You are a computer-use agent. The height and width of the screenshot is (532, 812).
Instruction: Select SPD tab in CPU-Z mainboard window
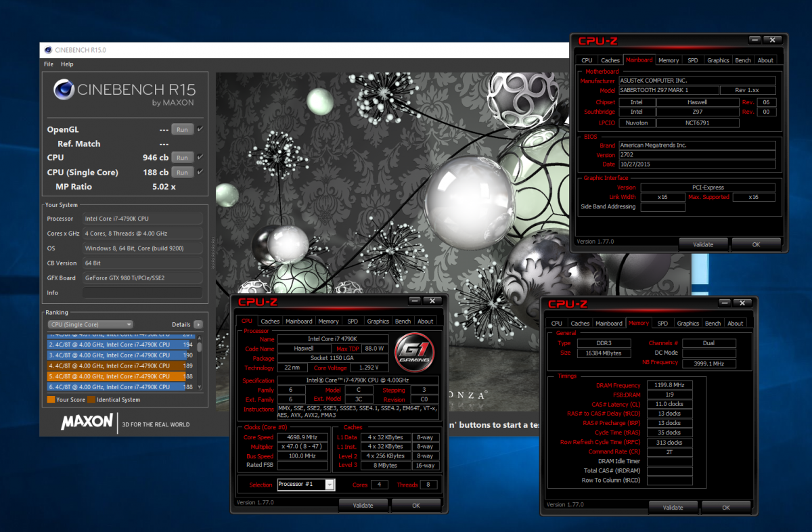[693, 60]
